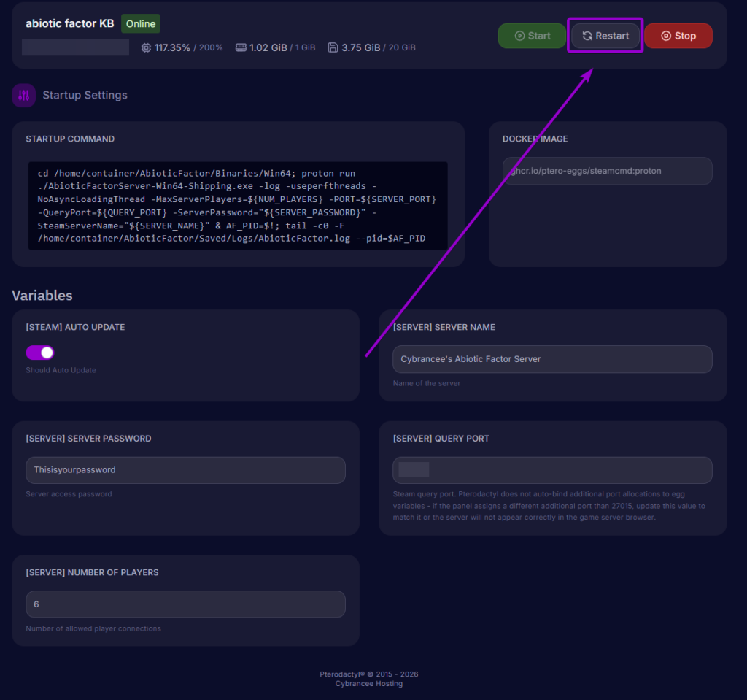Click the '[SERVER] NUMBER OF PLAYERS' label

[x=92, y=572]
